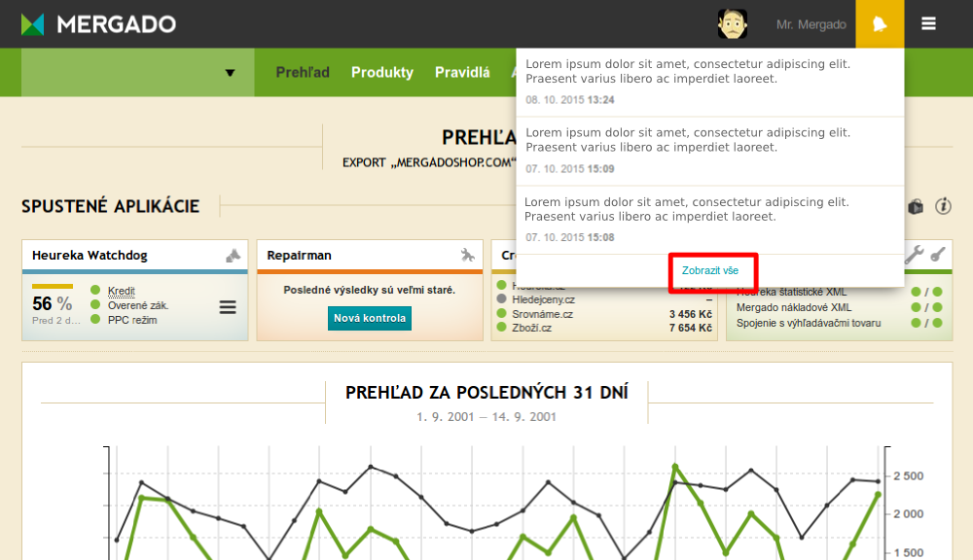973x560 pixels.
Task: Click date range 1. 9. 2001 — 14. 9. 2001
Action: pyautogui.click(x=486, y=417)
